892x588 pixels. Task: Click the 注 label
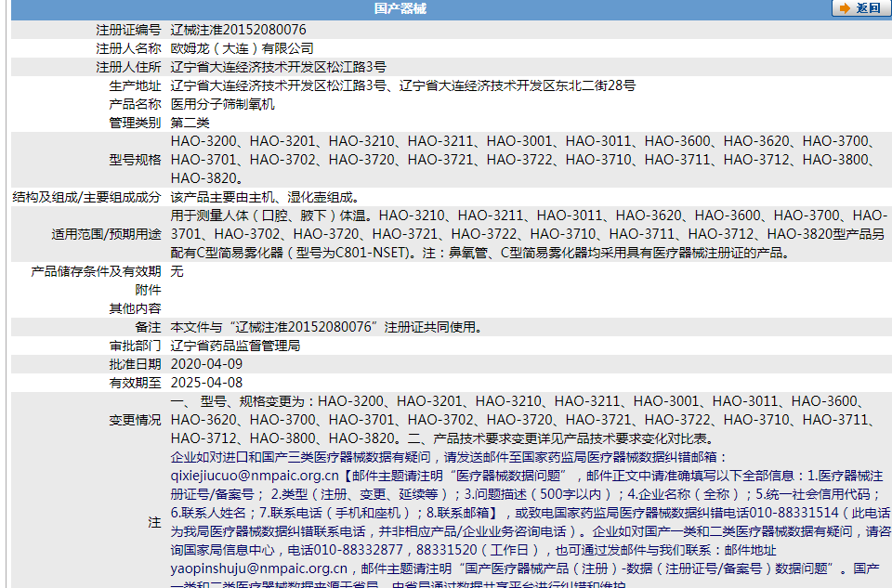[155, 523]
